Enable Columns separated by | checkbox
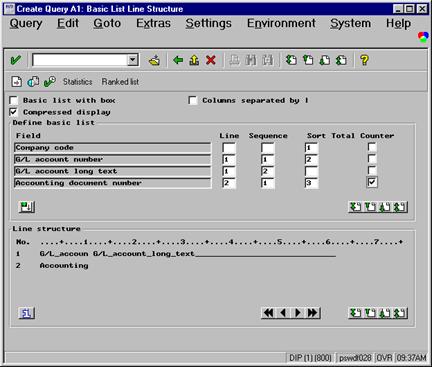The height and width of the screenshot is (367, 432). click(193, 100)
